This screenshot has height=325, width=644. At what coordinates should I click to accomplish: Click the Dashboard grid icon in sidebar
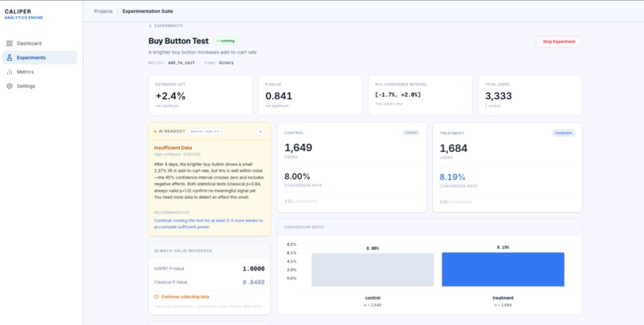(x=10, y=43)
